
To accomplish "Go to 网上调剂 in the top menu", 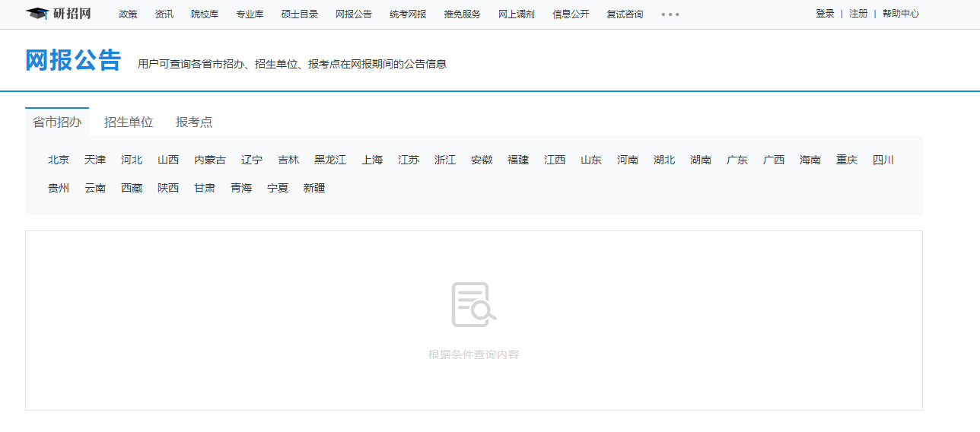I will 517,14.
